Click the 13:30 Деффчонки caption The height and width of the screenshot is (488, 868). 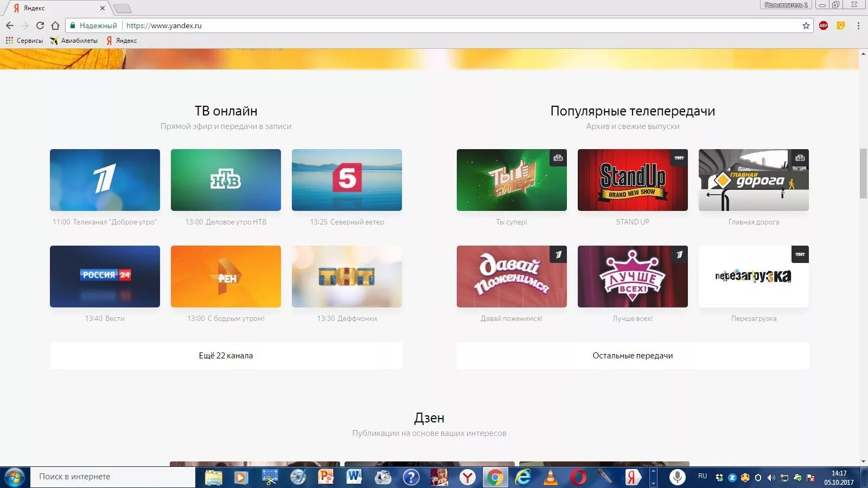[347, 318]
